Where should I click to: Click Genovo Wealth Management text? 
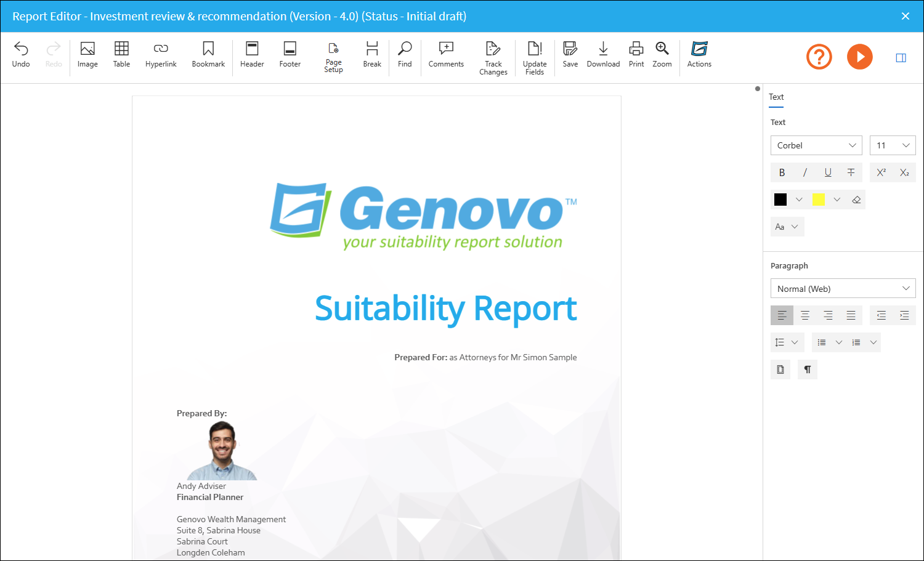pyautogui.click(x=231, y=519)
